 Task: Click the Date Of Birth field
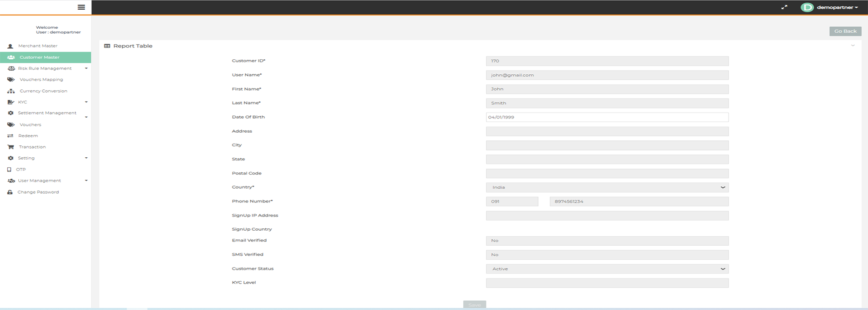607,117
